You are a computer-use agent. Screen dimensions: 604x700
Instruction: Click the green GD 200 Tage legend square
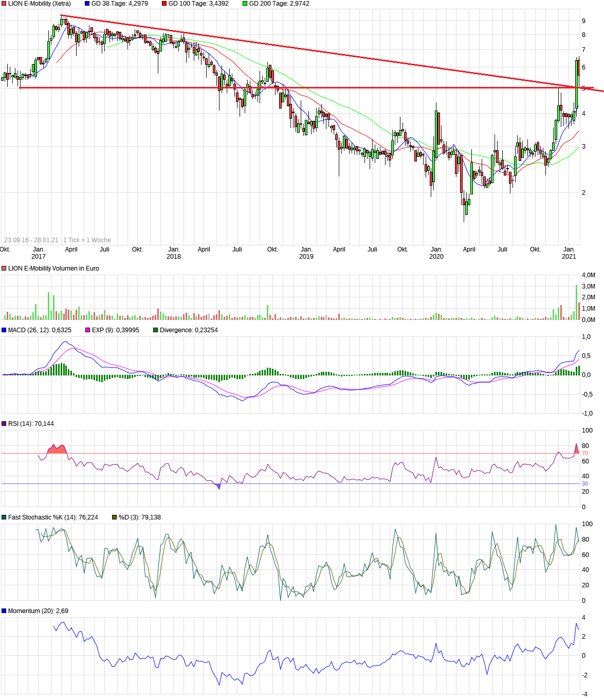pyautogui.click(x=245, y=4)
